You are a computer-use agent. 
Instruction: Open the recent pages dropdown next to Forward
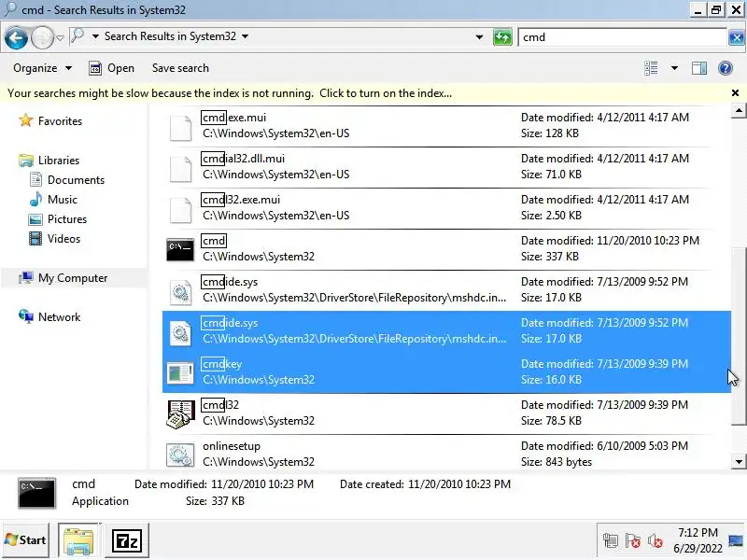[x=60, y=37]
